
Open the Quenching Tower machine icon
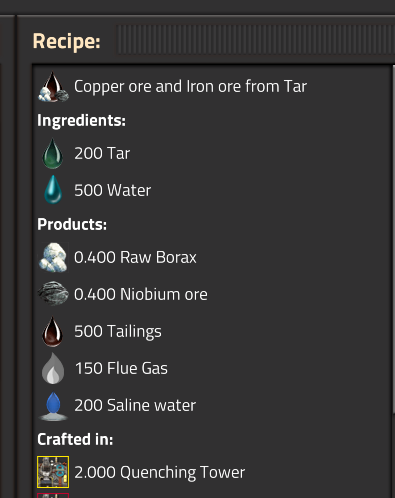coord(53,472)
